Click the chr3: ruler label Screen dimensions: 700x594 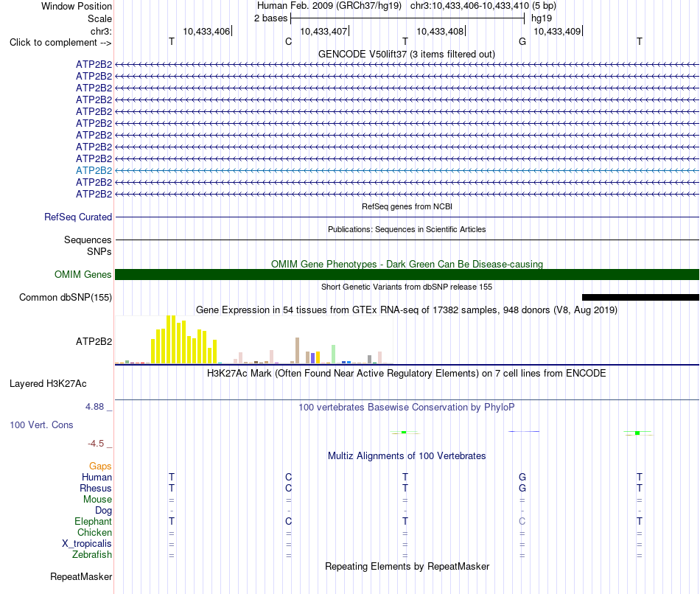101,31
